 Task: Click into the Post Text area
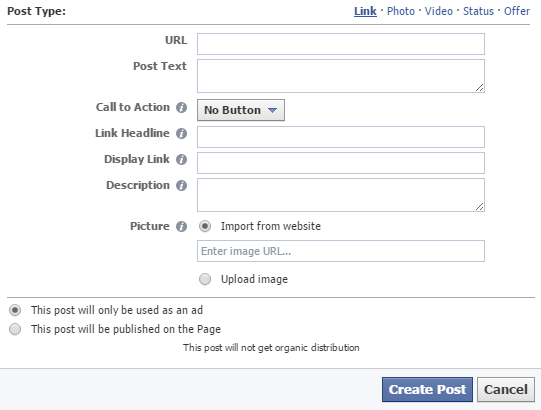point(341,76)
